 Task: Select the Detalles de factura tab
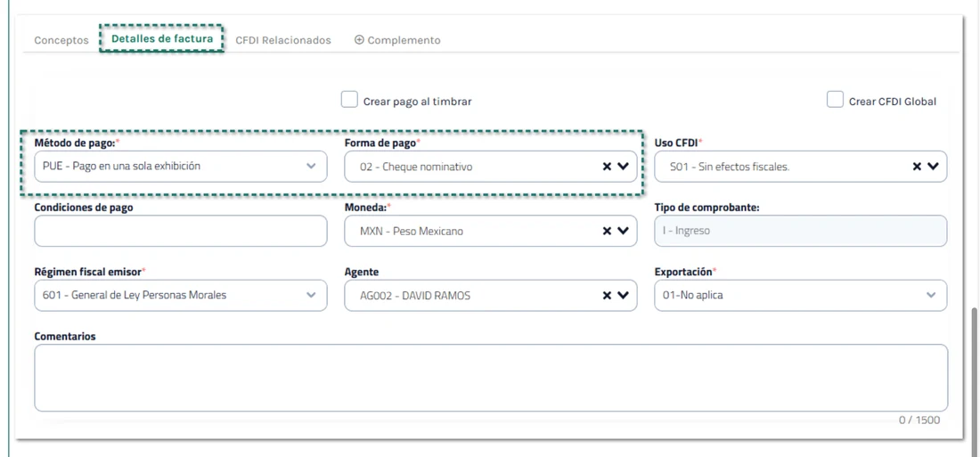(162, 39)
